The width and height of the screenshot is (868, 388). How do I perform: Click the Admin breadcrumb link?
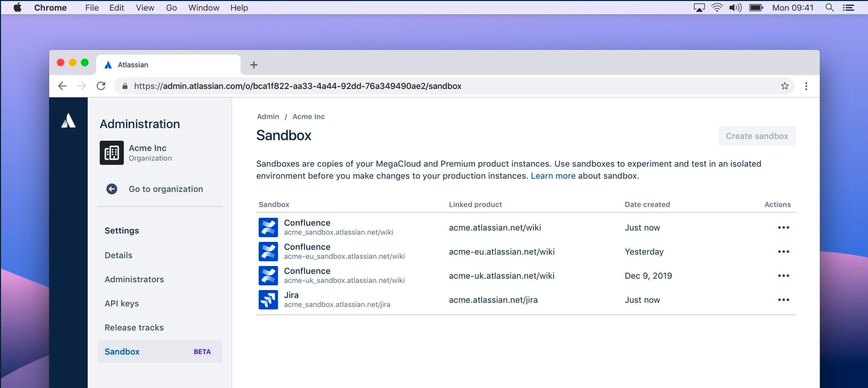coord(268,116)
